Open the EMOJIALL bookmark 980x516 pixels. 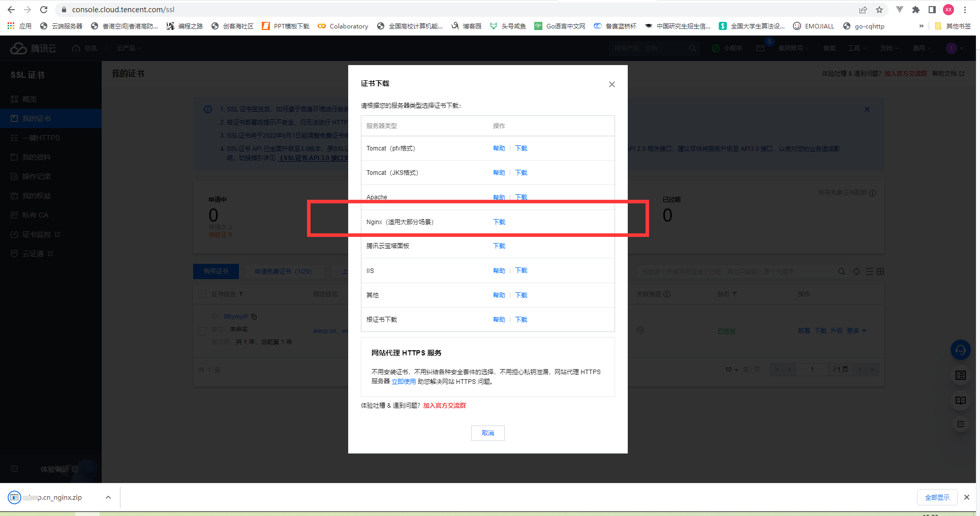point(813,26)
